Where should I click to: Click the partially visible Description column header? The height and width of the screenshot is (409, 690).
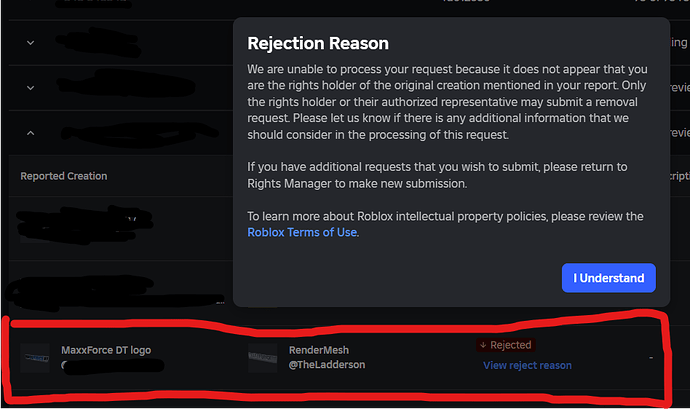(680, 176)
